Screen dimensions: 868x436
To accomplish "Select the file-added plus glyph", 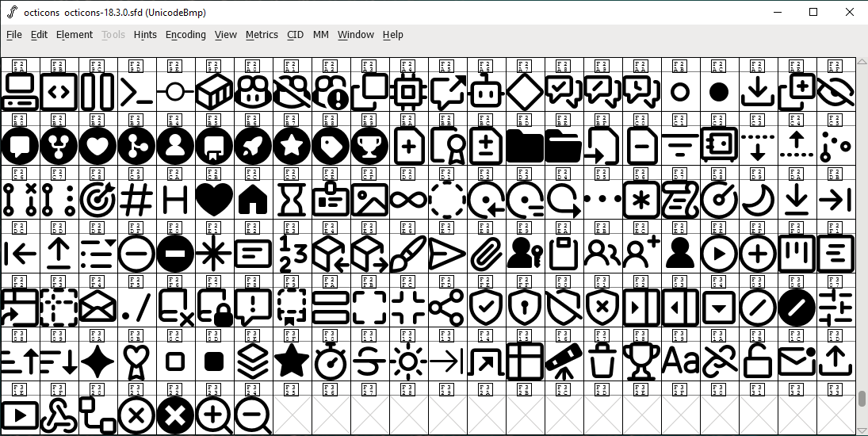I will point(408,146).
